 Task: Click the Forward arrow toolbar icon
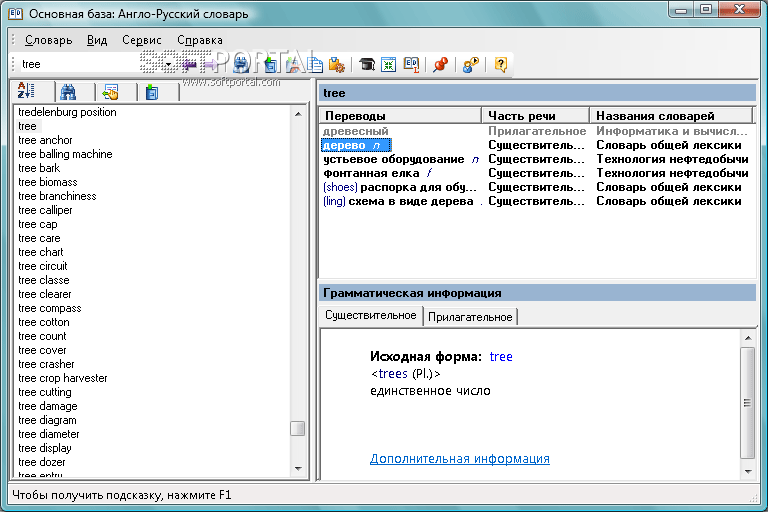point(211,65)
